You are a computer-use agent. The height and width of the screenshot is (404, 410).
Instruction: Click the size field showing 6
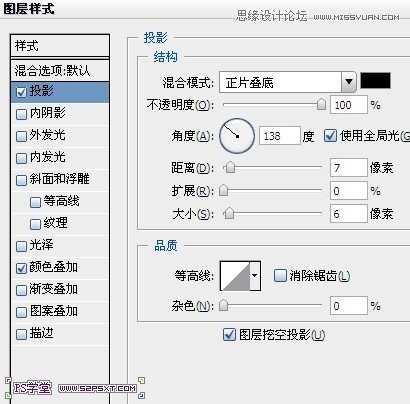coord(349,213)
